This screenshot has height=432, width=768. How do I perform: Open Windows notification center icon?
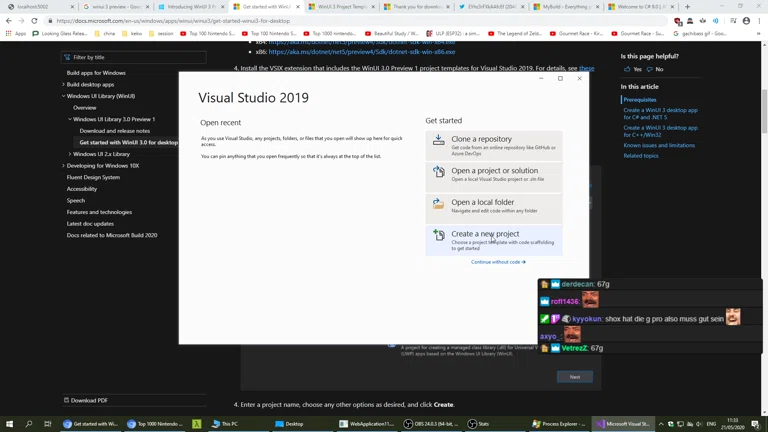click(756, 424)
